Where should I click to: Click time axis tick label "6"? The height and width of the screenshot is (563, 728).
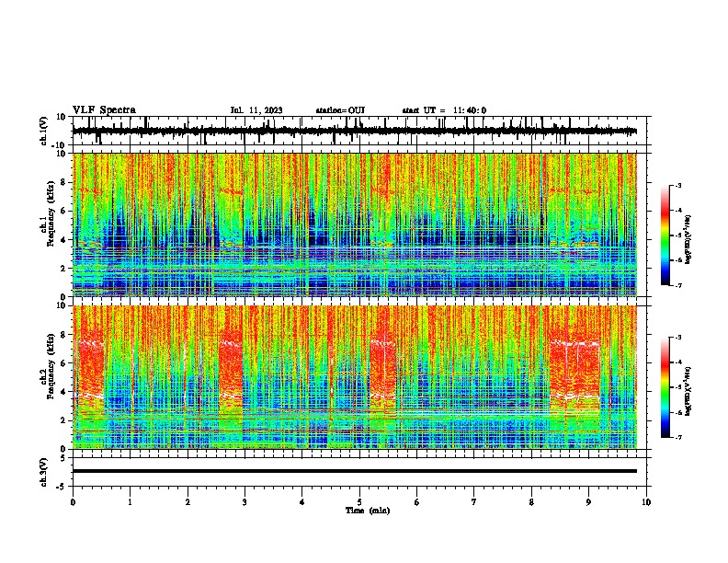click(417, 502)
